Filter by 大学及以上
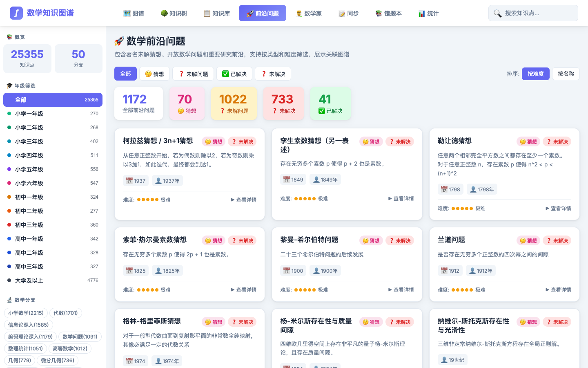 (53, 280)
